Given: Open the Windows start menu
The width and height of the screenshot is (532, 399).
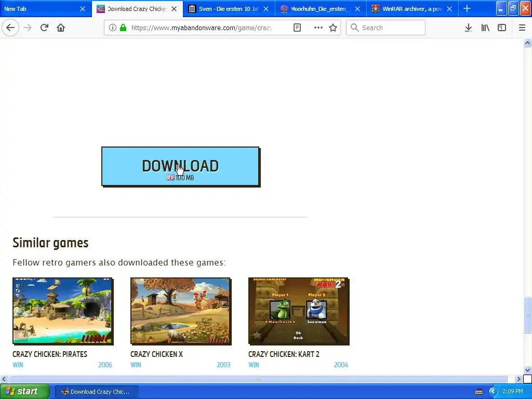Looking at the screenshot, I should click(x=25, y=391).
